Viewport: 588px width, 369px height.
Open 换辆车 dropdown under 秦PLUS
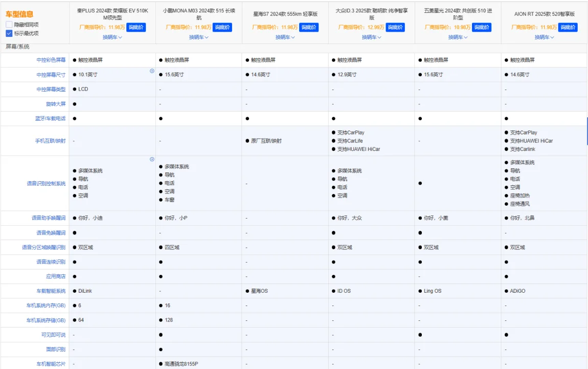tap(112, 37)
